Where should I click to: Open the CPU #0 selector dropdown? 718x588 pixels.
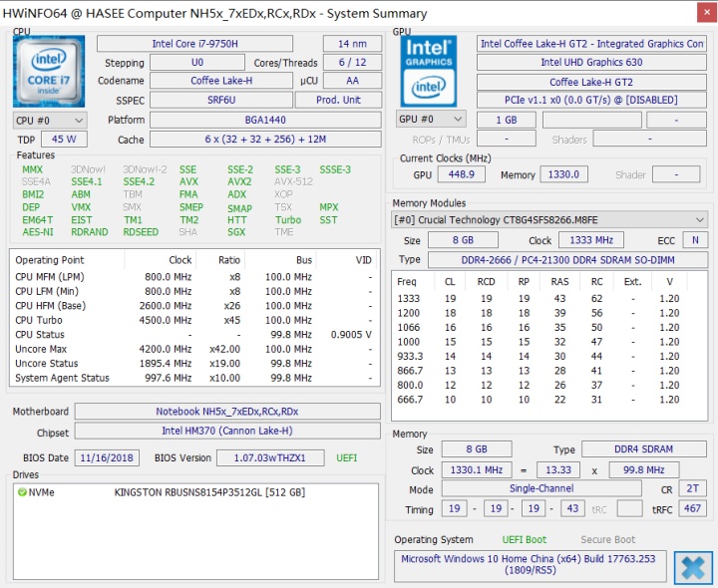[x=50, y=121]
